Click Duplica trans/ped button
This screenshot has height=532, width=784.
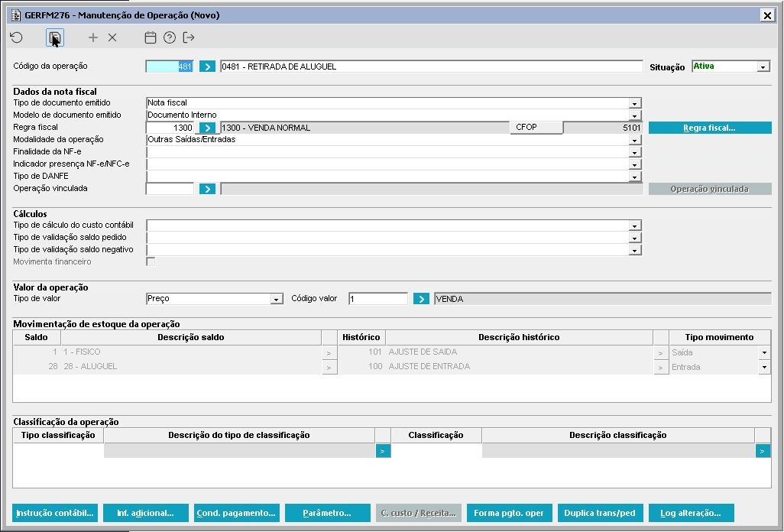pos(600,513)
